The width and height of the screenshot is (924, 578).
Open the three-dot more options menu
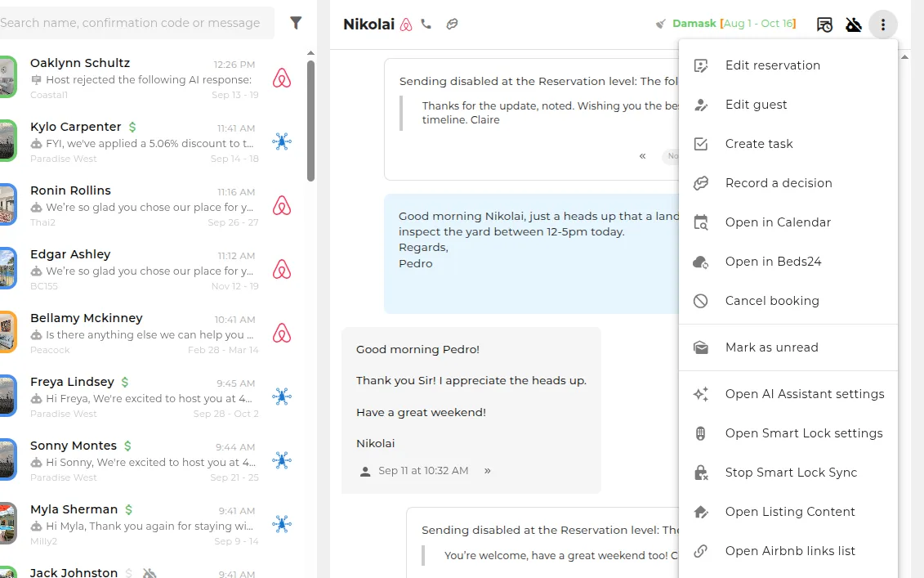point(883,25)
